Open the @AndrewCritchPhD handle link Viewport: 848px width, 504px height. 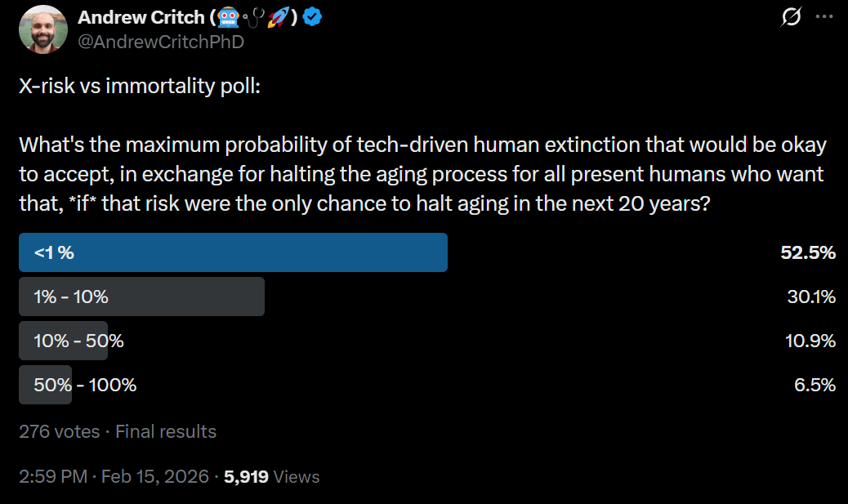pyautogui.click(x=161, y=42)
